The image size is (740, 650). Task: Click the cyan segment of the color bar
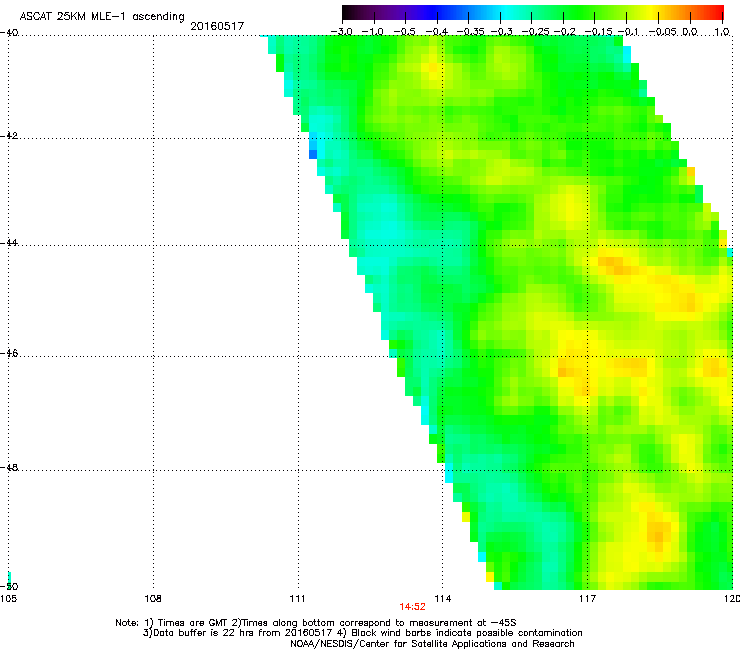tap(505, 12)
